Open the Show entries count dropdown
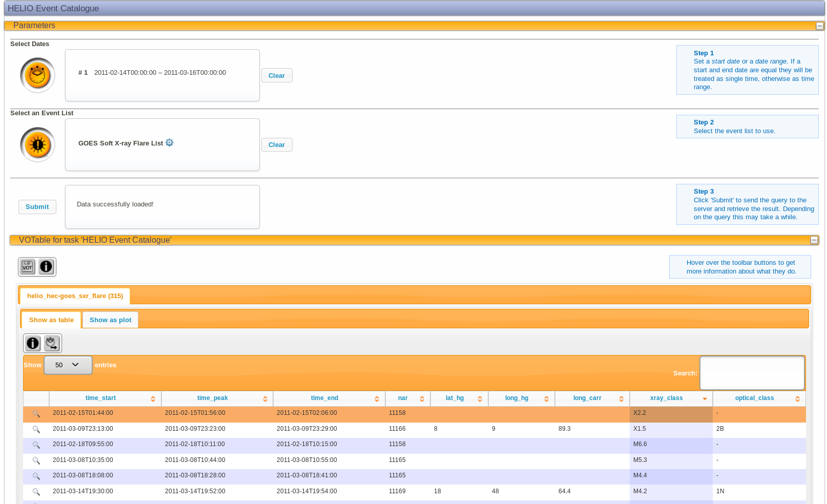827x504 pixels. [x=68, y=365]
